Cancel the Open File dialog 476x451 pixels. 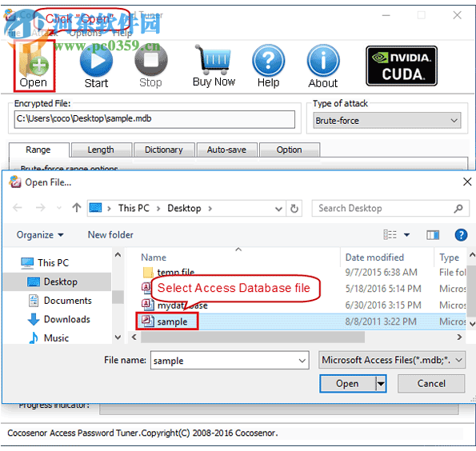pyautogui.click(x=431, y=384)
